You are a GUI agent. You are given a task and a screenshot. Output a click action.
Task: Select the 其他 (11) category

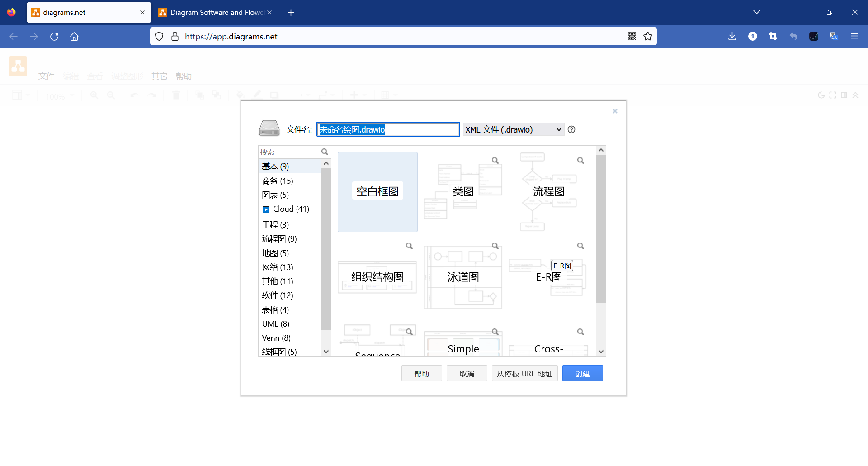[290, 281]
